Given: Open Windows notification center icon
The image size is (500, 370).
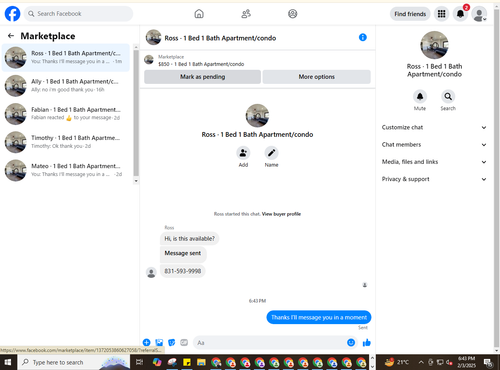Looking at the screenshot, I should 489,362.
